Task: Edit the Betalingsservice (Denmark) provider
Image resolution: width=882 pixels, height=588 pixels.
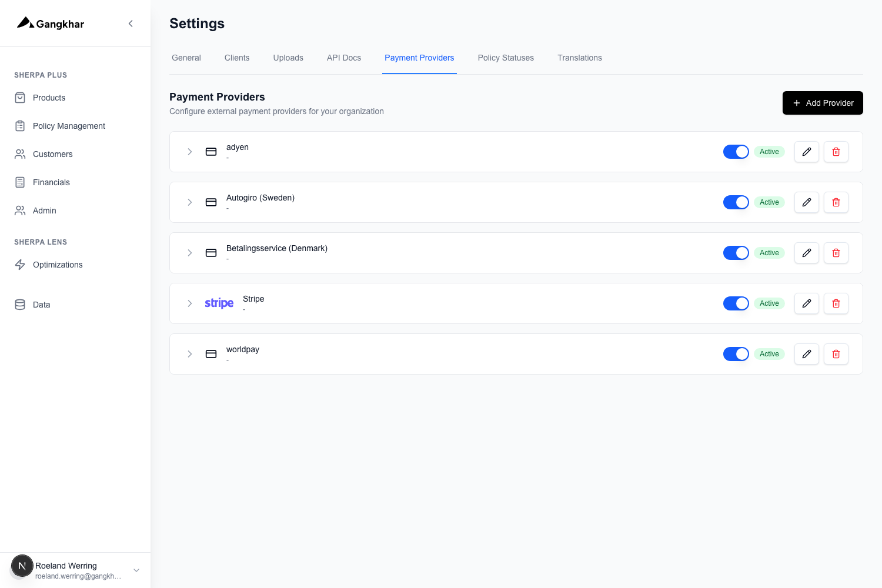Action: coord(807,253)
